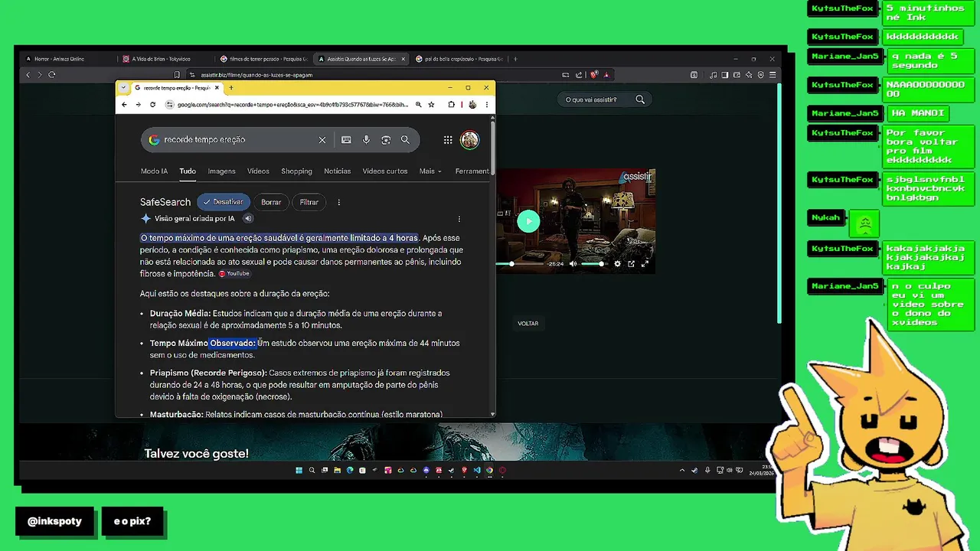Disable SafeSearch via Desativar chip
This screenshot has width=980, height=551.
[x=224, y=202]
